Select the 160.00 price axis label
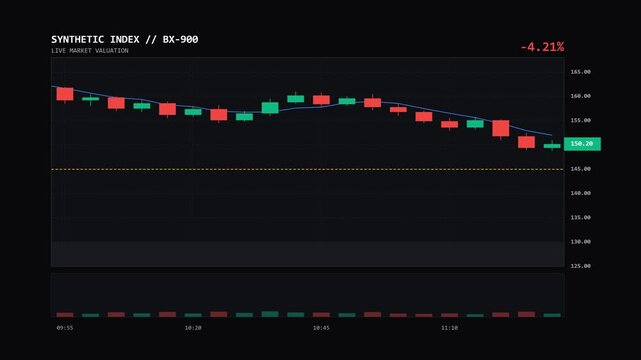The height and width of the screenshot is (360, 641). (580, 96)
